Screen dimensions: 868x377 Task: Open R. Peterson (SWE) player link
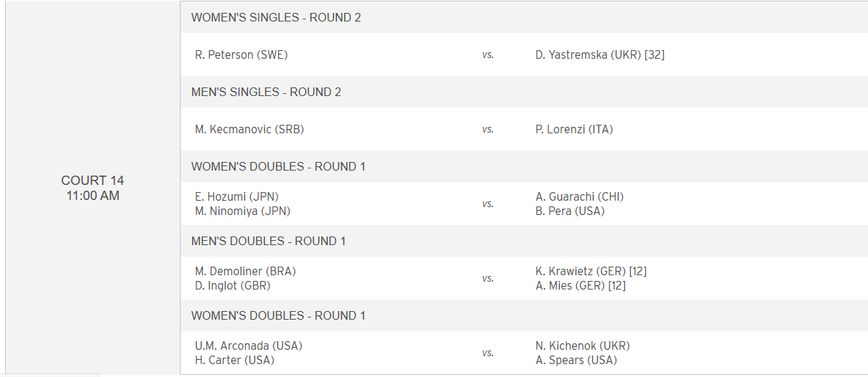pos(242,54)
